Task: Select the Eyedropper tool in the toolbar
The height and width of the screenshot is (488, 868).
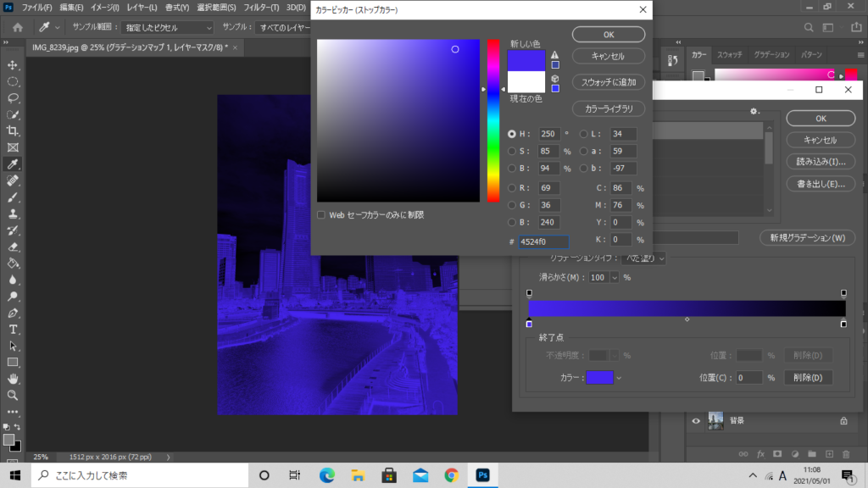Action: click(13, 164)
